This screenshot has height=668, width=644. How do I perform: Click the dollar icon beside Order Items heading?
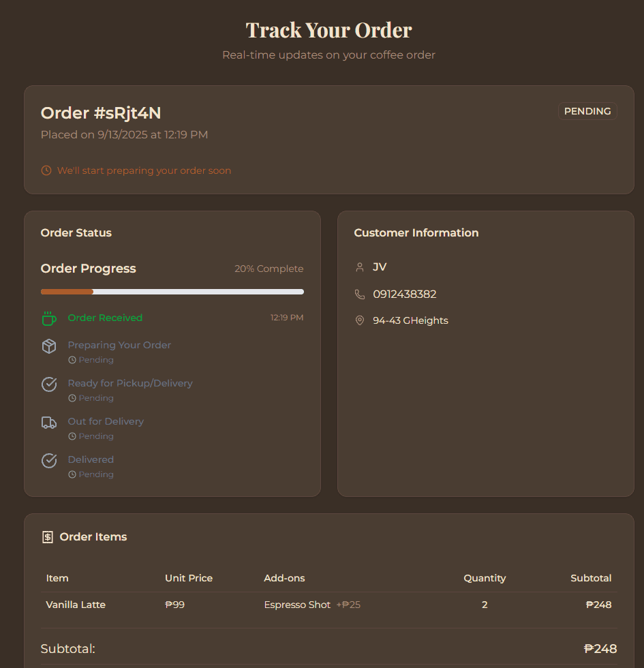(x=47, y=536)
